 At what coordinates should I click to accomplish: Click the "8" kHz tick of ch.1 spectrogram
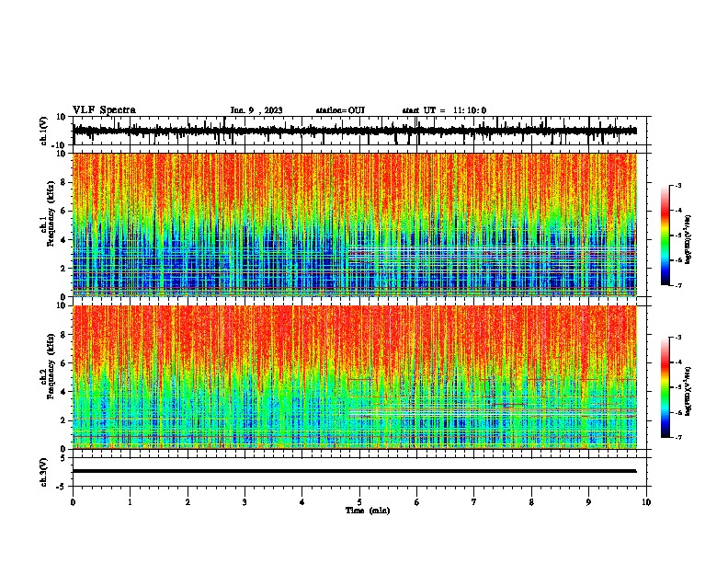pyautogui.click(x=64, y=182)
